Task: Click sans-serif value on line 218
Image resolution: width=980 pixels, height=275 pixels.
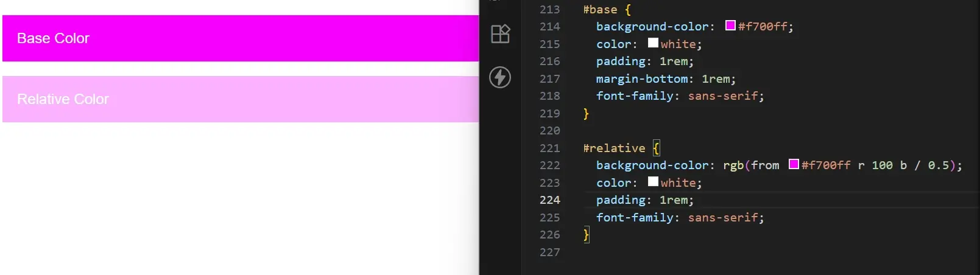Action: (723, 96)
